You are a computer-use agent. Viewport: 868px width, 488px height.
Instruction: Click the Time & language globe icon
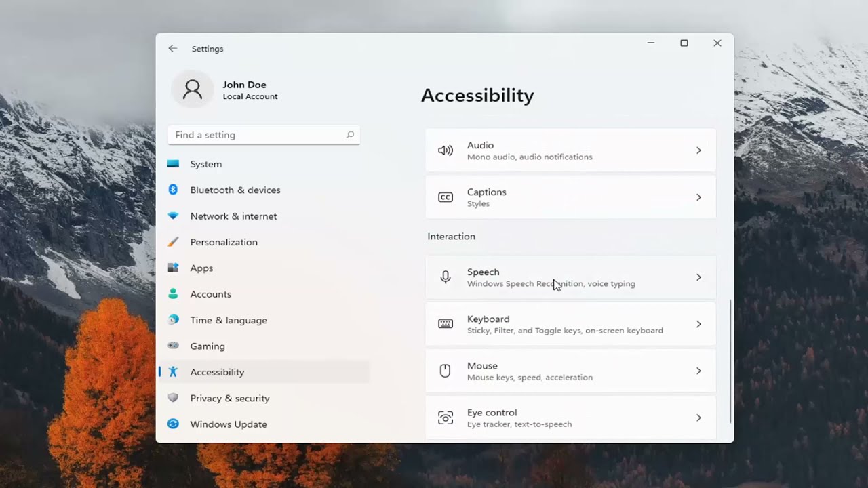[x=173, y=320]
